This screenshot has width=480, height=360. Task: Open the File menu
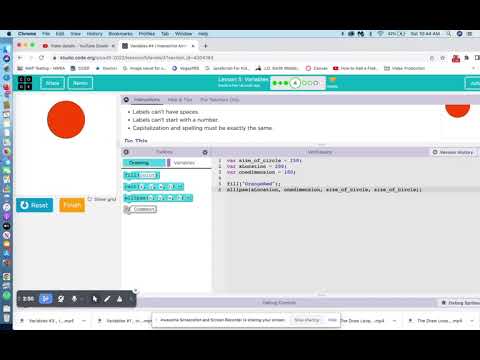(46, 34)
